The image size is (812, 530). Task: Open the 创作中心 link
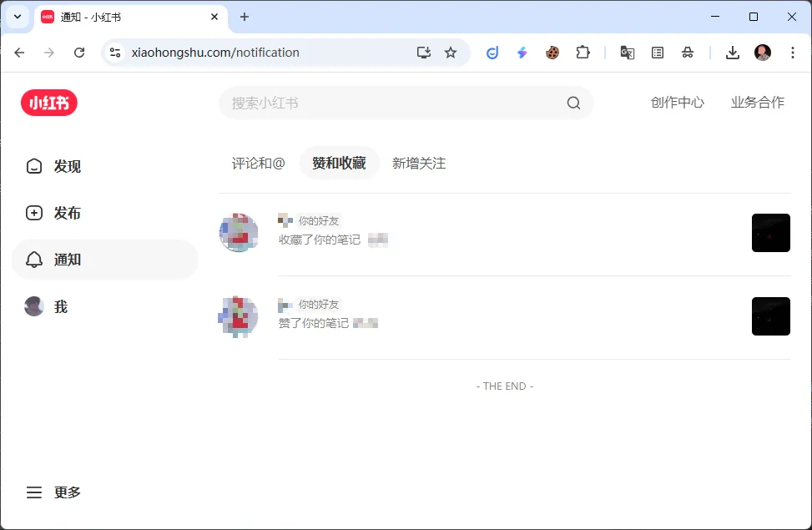677,103
